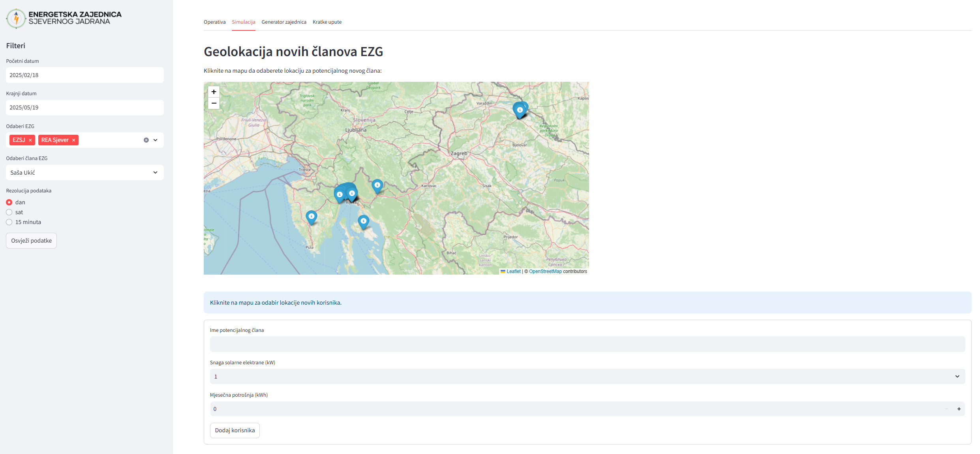Image resolution: width=980 pixels, height=454 pixels.
Task: Zoom in the map with plus icon
Action: [214, 92]
